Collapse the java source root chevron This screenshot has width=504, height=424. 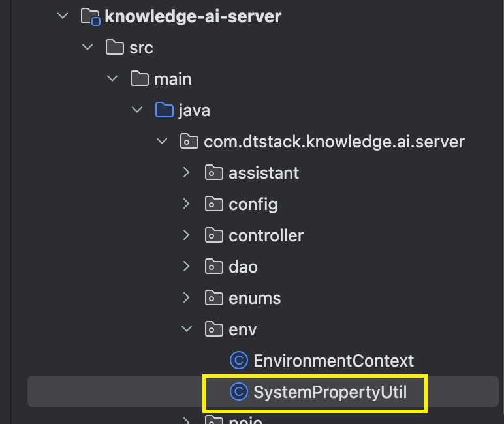pyautogui.click(x=137, y=110)
